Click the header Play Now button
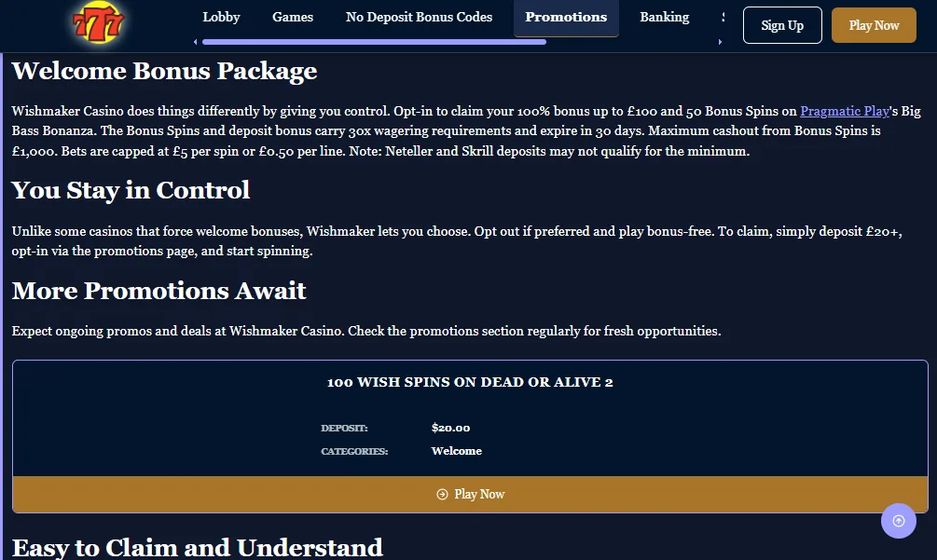The width and height of the screenshot is (937, 560). point(874,25)
